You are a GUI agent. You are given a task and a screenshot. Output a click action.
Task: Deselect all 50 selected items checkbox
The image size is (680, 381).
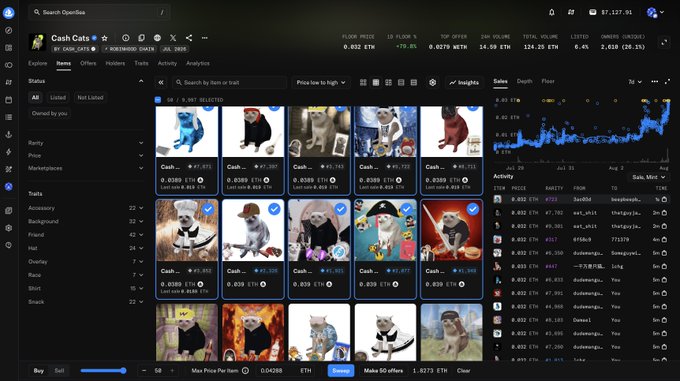158,100
